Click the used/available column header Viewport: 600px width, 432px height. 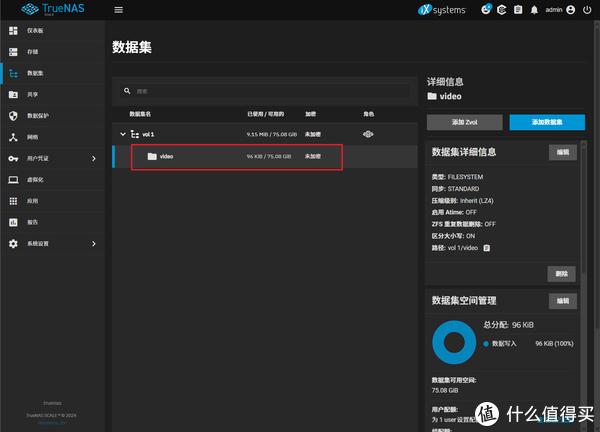[266, 114]
